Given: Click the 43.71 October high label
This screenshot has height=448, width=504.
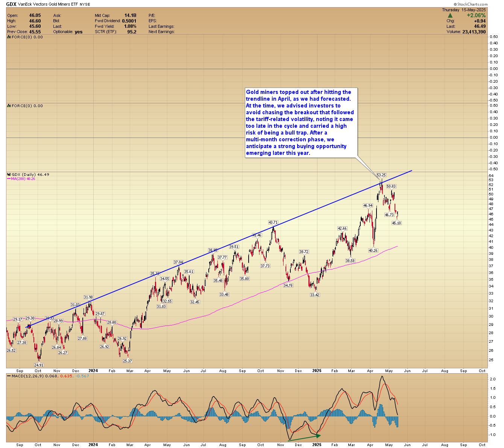Looking at the screenshot, I should coord(273,222).
